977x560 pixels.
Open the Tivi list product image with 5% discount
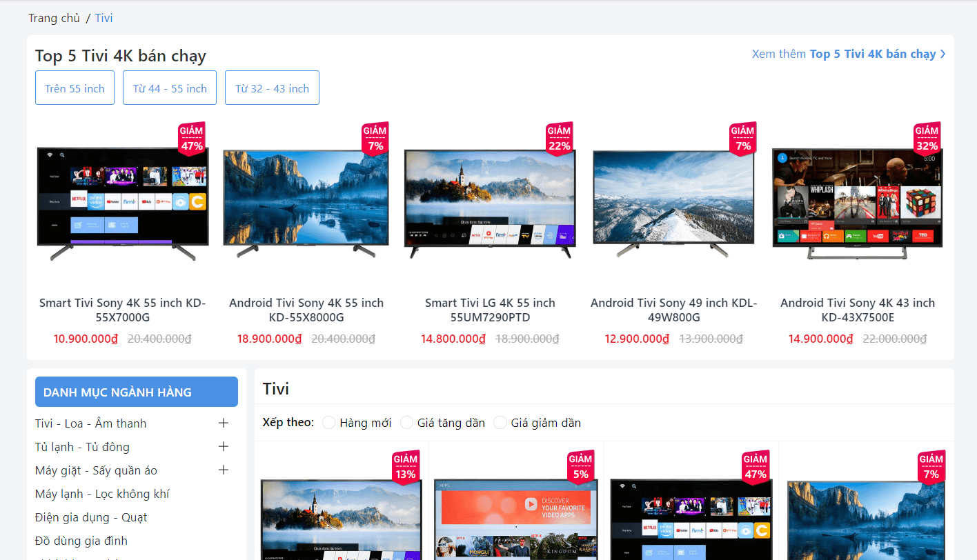pos(516,520)
